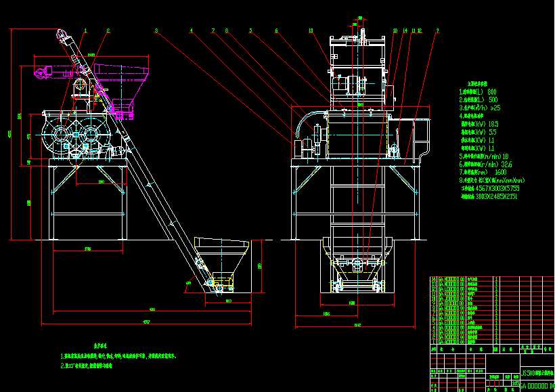Click part balloon number 14
This screenshot has width=555, height=392.
(405, 31)
